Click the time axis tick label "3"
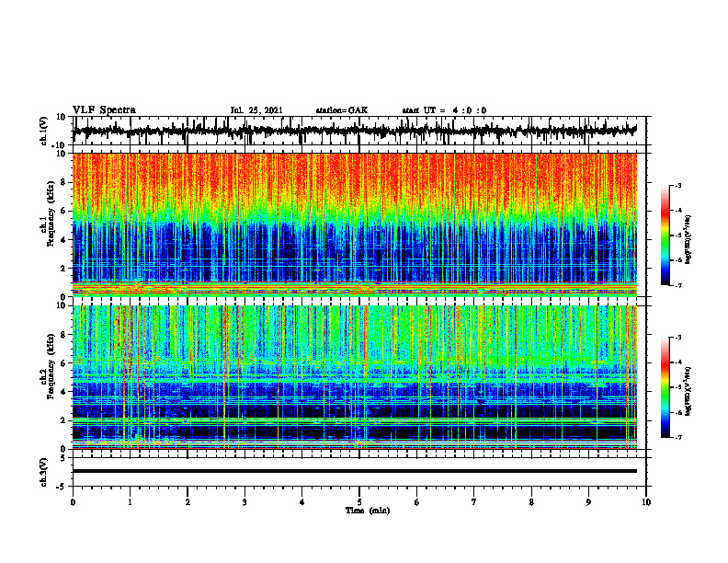The width and height of the screenshot is (728, 563). pos(245,502)
